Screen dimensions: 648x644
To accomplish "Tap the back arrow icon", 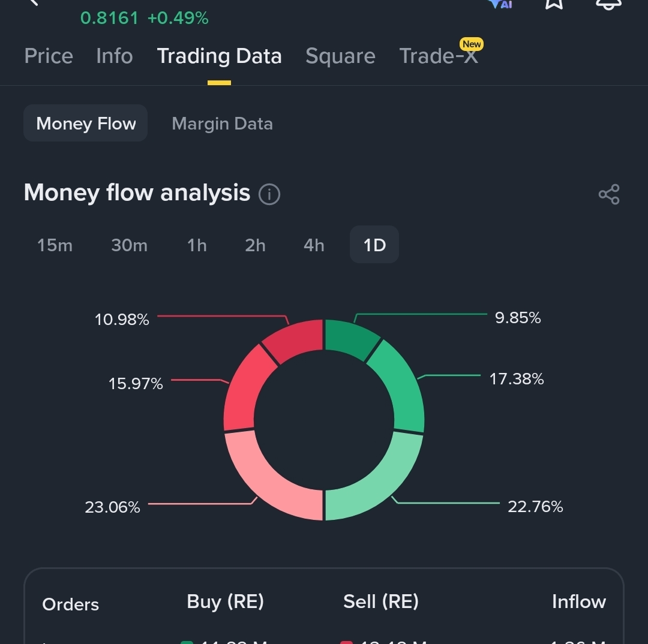I will [33, 2].
